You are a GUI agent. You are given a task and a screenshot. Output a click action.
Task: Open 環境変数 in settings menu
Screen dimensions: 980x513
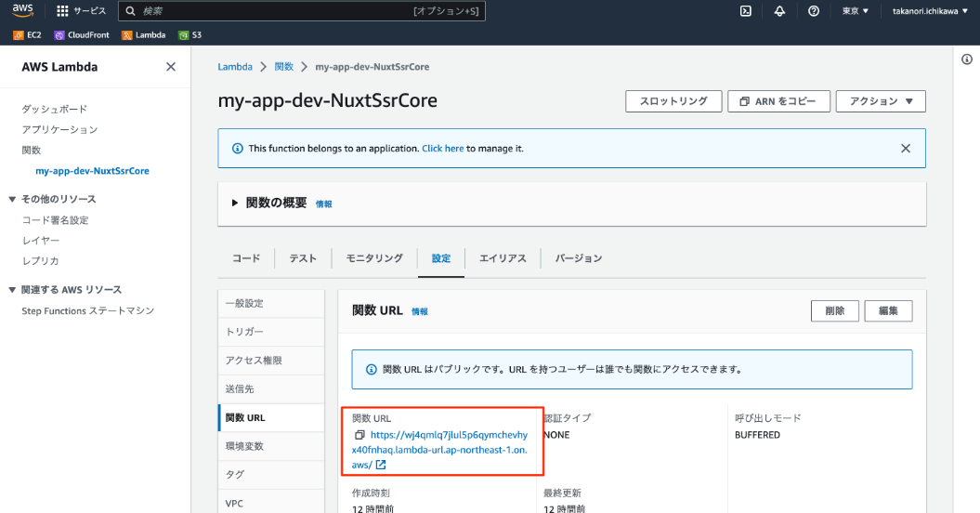tap(271, 446)
